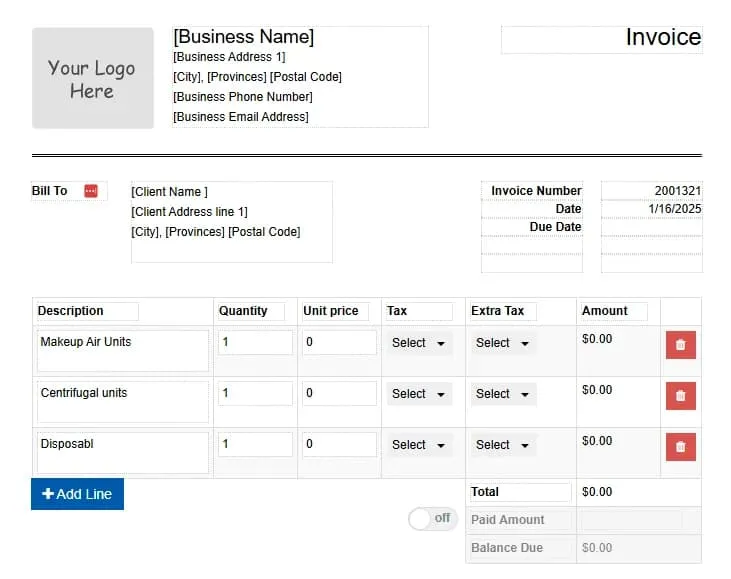Edit the Description column header
The image size is (731, 579).
tap(87, 311)
